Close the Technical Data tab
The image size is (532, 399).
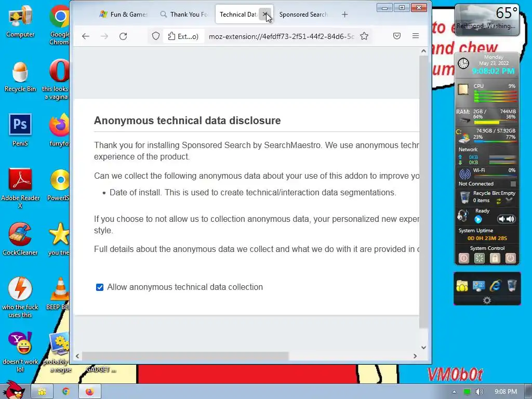(265, 14)
